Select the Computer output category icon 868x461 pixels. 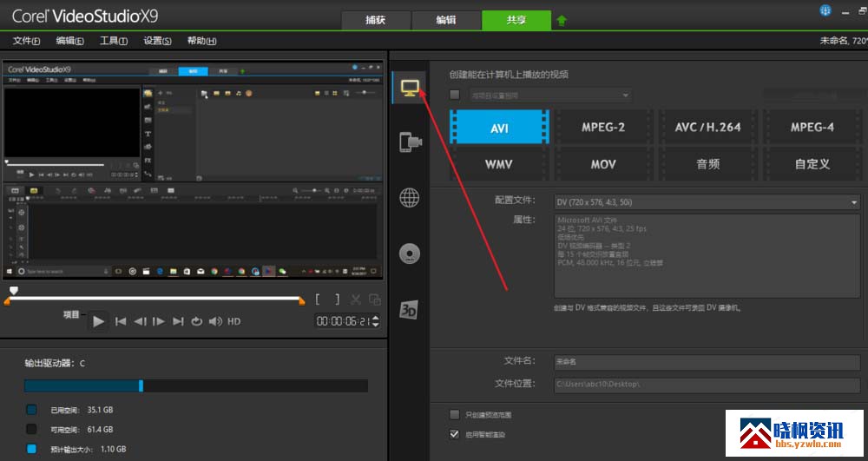tap(410, 88)
